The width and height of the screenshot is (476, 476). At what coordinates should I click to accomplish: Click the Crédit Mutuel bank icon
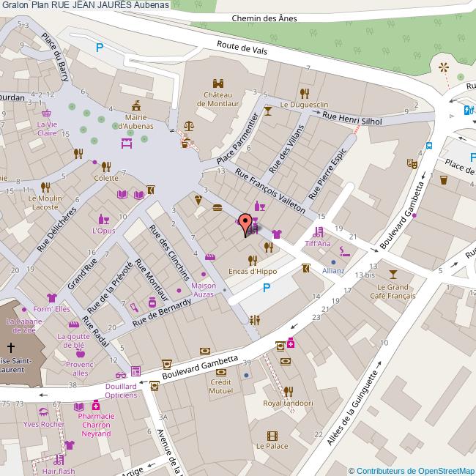tap(220, 371)
